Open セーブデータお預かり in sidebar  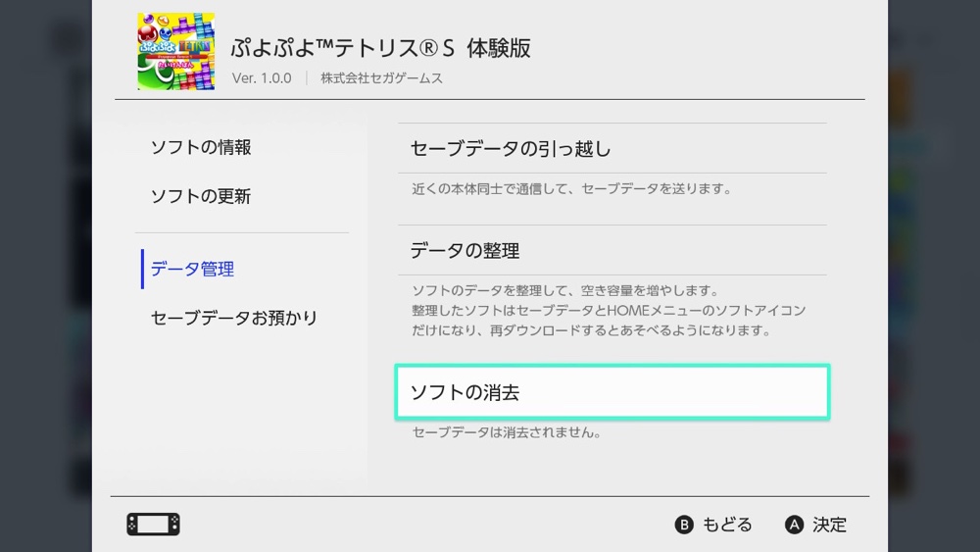pyautogui.click(x=234, y=319)
